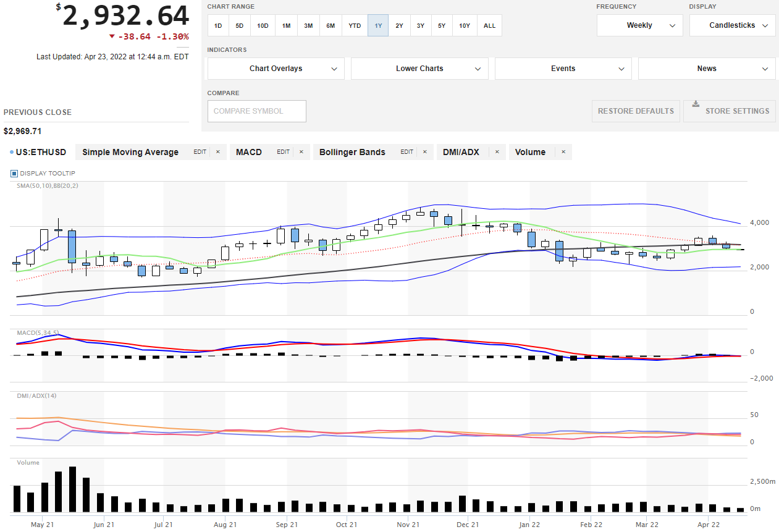This screenshot has height=532, width=779.
Task: Click the 2,932.64 price figure
Action: [x=125, y=16]
